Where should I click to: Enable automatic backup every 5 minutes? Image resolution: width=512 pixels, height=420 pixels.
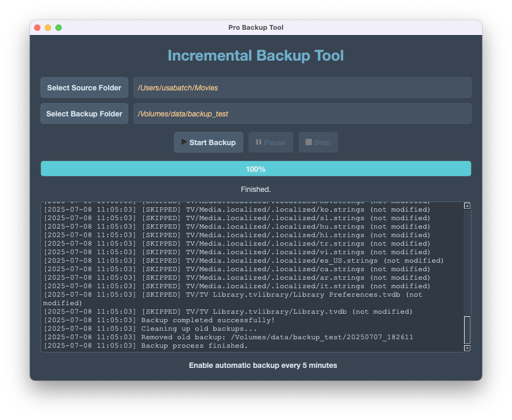263,365
